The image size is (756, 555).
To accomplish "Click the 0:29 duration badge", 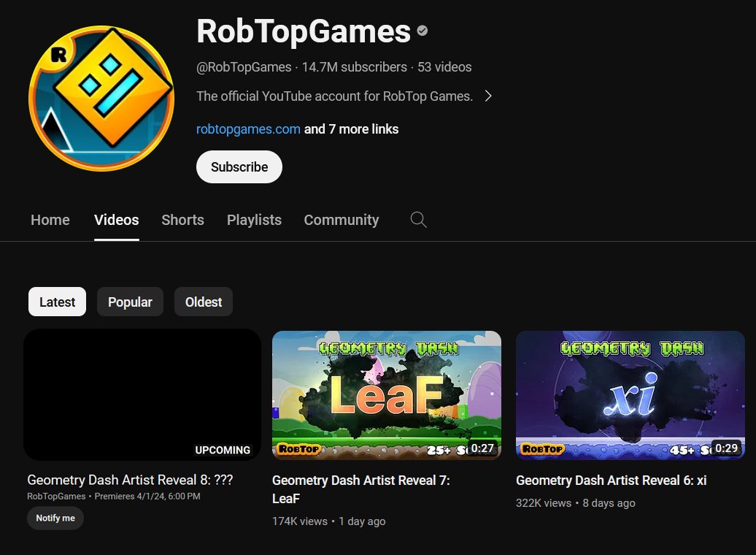I will point(726,448).
